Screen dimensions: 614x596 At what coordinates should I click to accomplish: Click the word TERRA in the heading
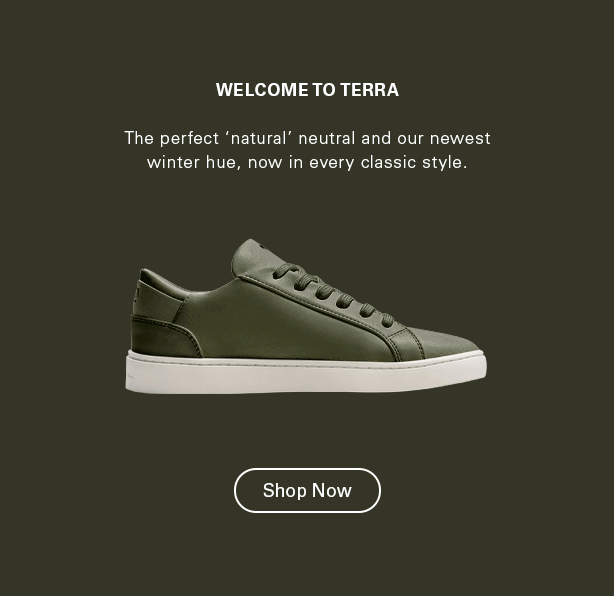tap(369, 90)
